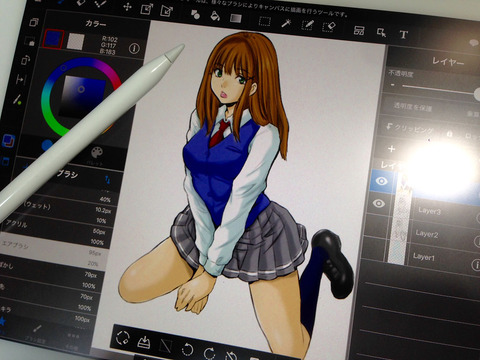Tap rotate/reset view icon in bottom bar
Image resolution: width=480 pixels, height=360 pixels.
(123, 337)
